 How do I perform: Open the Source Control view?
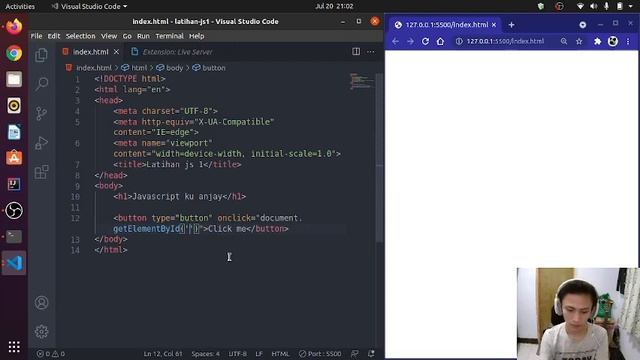[x=41, y=113]
